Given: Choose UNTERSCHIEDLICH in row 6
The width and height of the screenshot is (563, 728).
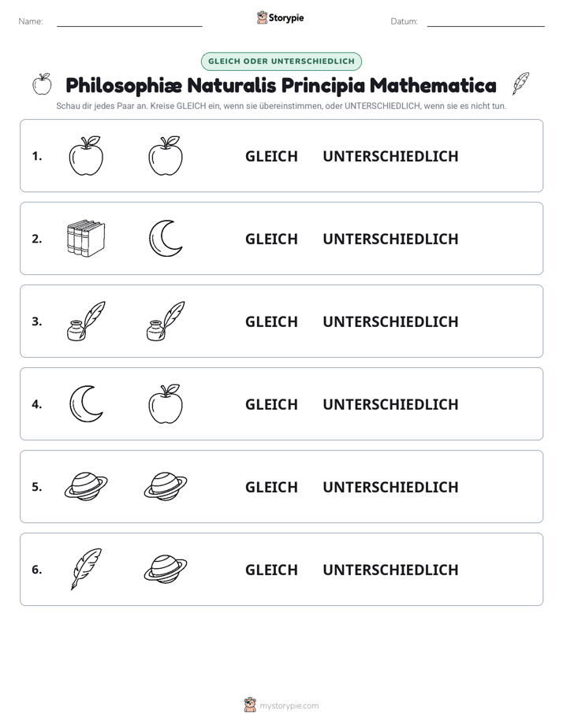Looking at the screenshot, I should tap(390, 570).
